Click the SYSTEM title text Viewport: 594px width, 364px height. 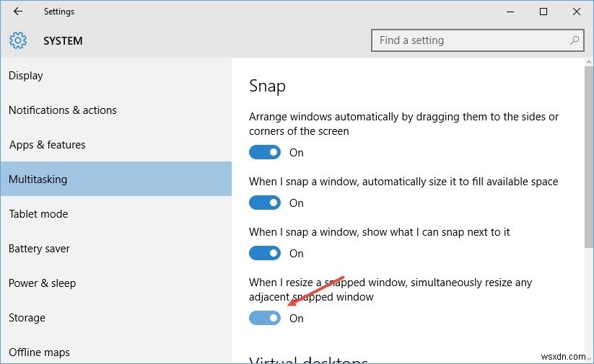63,41
